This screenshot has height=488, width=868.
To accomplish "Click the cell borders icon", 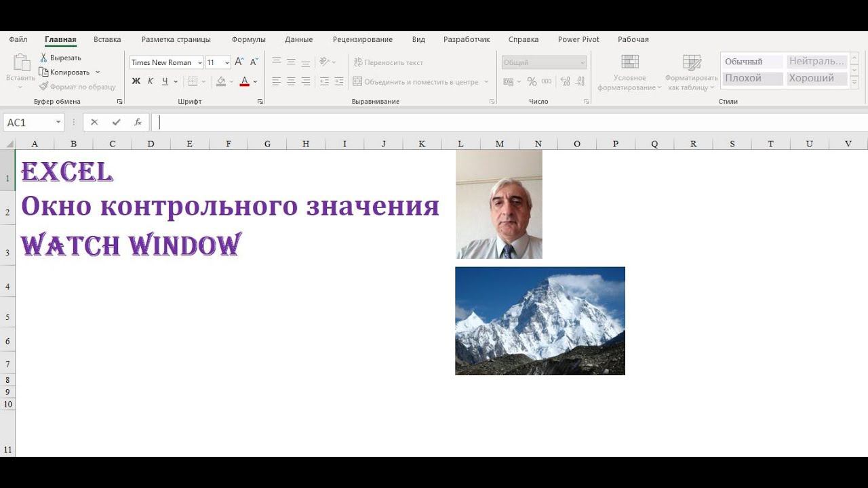I will (x=193, y=81).
